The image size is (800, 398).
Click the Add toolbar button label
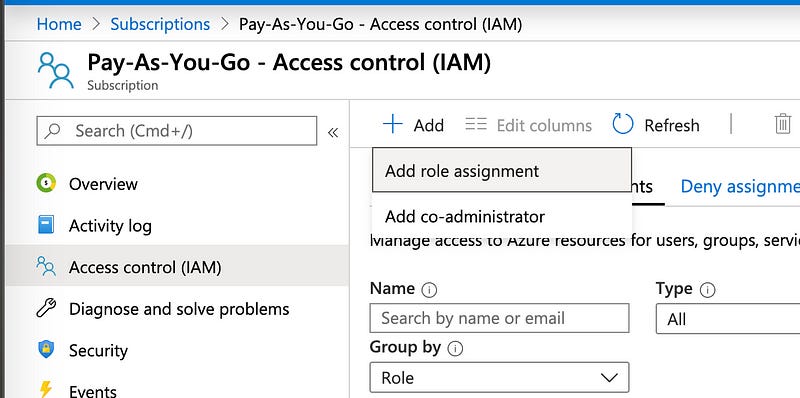click(x=429, y=126)
